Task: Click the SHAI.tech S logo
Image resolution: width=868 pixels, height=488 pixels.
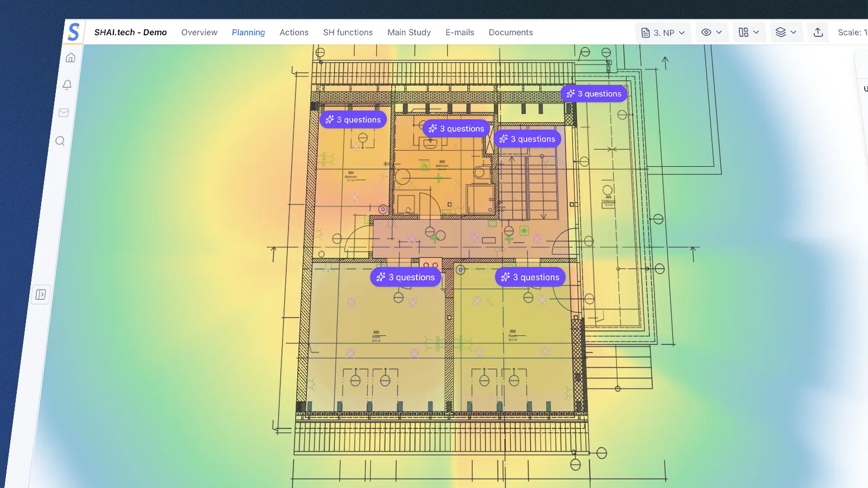Action: click(74, 32)
